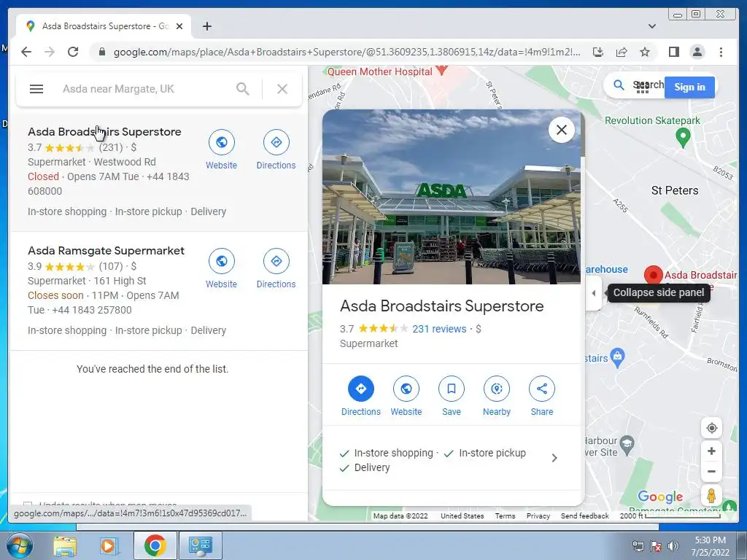Save the place with bookmark icon
The width and height of the screenshot is (747, 560).
point(451,389)
